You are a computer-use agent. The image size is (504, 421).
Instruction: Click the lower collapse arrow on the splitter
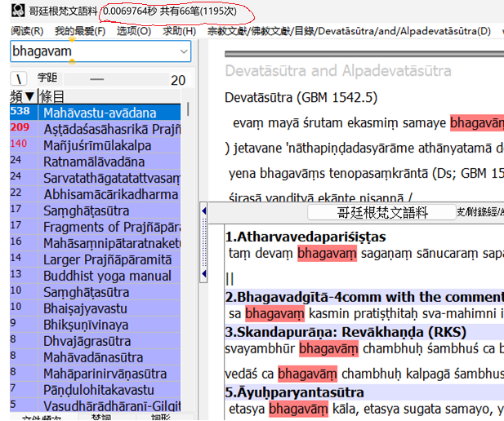[x=203, y=274]
